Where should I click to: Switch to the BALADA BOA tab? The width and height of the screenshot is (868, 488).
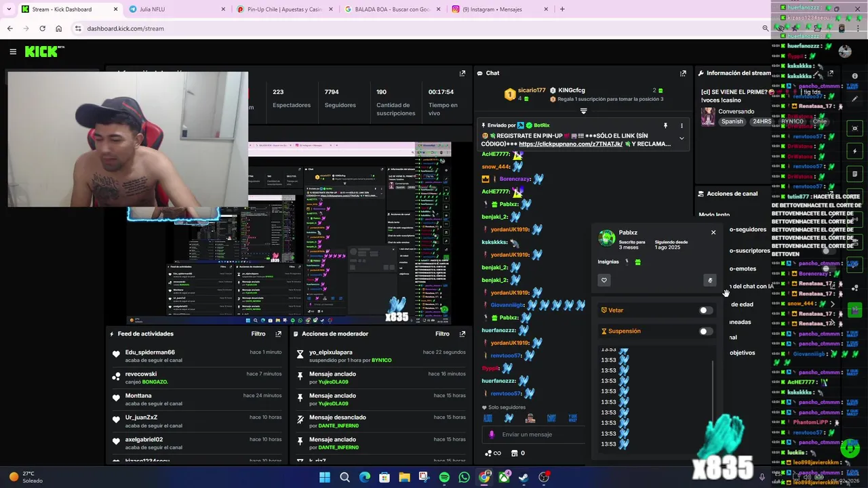point(392,9)
